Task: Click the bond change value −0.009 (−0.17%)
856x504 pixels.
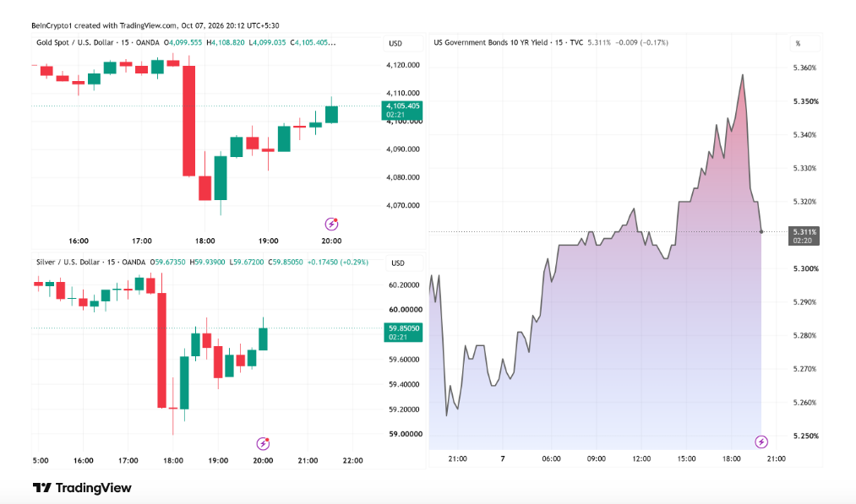Action: tap(641, 42)
